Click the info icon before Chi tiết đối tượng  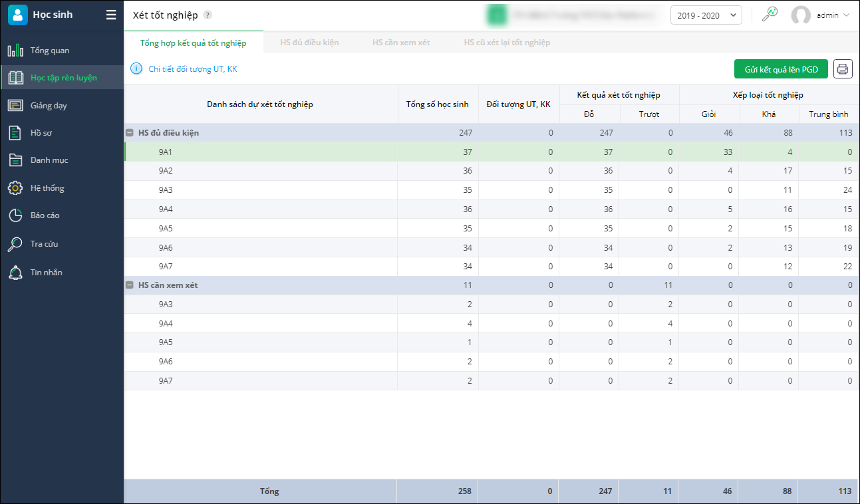click(136, 68)
